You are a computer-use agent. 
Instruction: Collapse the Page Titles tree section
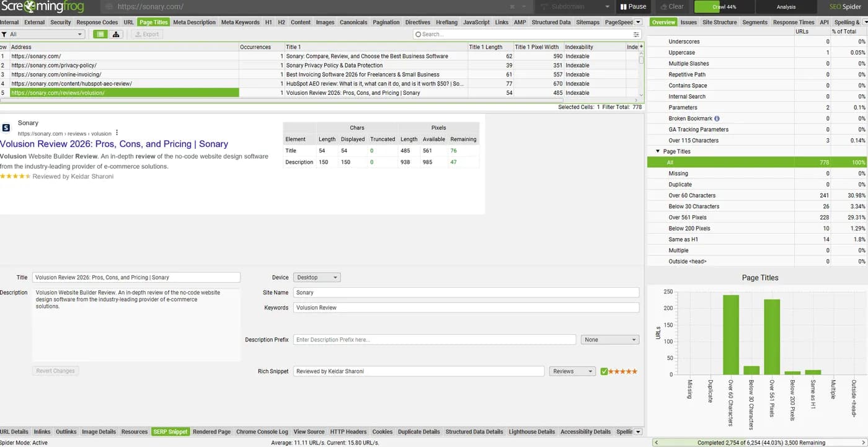tap(658, 151)
